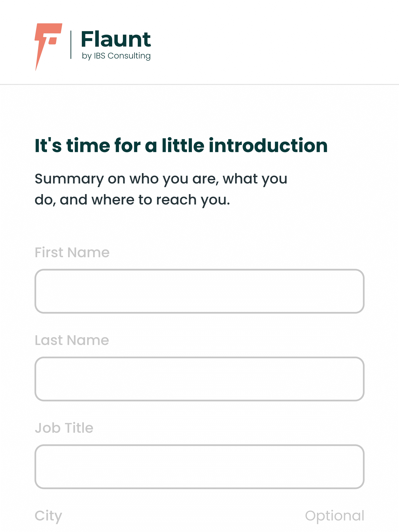Click the Job Title label
Screen dimensions: 399x532
pos(64,428)
